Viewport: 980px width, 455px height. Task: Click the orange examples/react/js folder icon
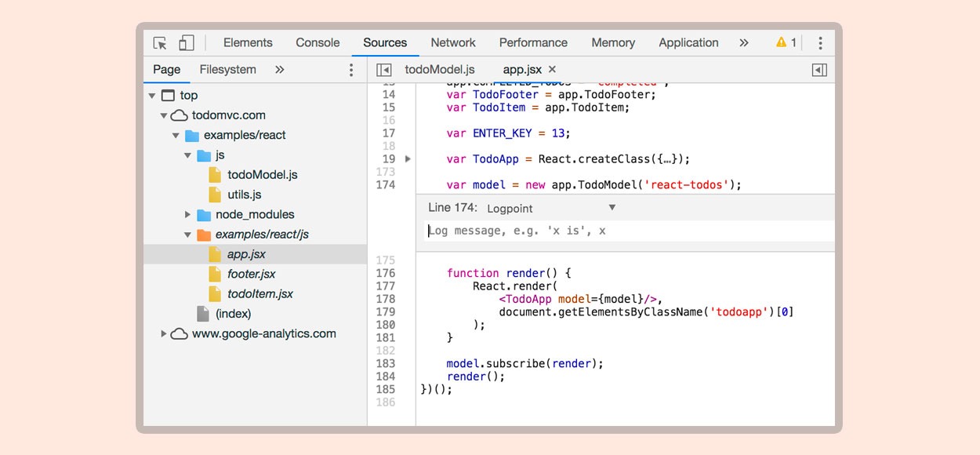point(204,235)
